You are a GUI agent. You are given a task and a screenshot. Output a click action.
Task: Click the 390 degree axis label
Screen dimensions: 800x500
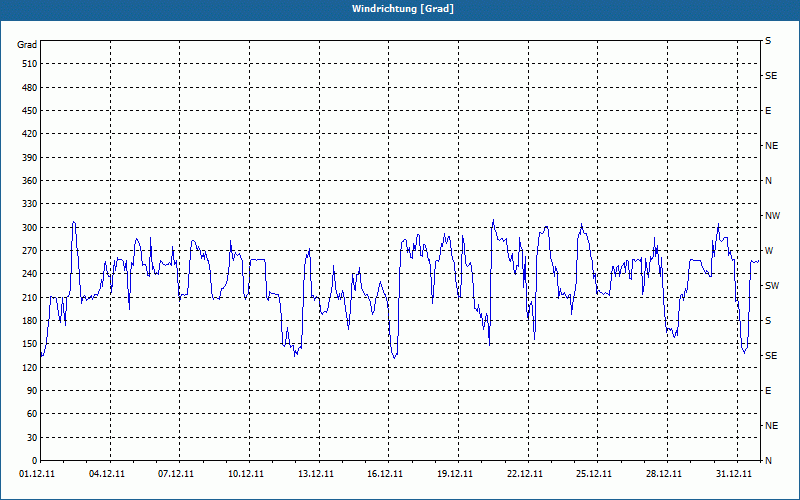pos(30,158)
